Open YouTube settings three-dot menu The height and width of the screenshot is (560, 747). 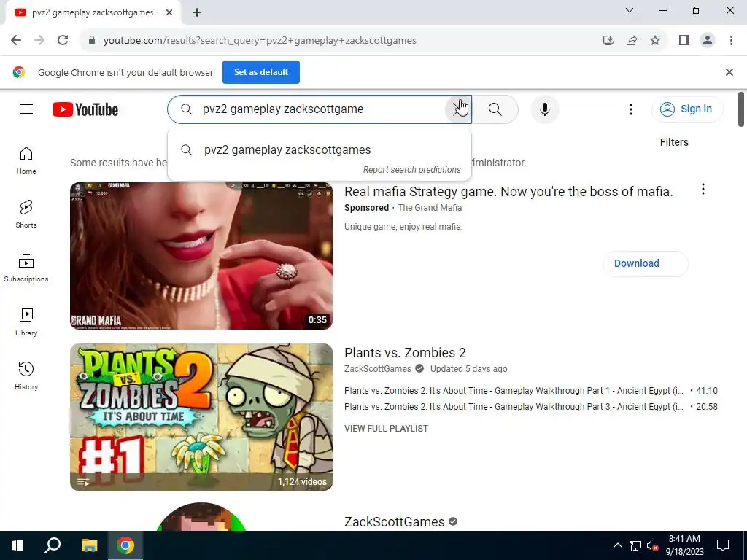631,109
